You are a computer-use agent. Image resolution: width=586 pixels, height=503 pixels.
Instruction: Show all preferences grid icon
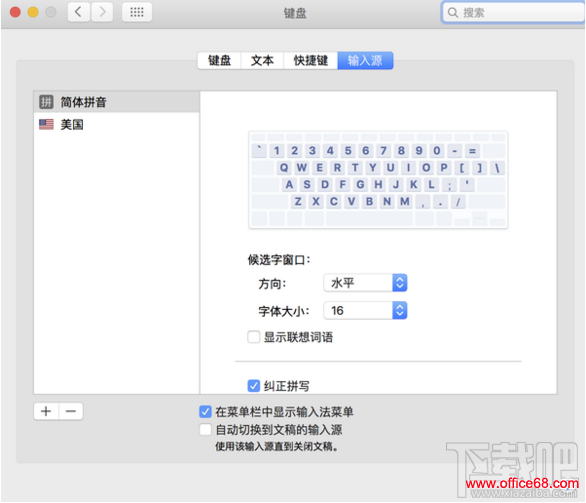[x=137, y=12]
